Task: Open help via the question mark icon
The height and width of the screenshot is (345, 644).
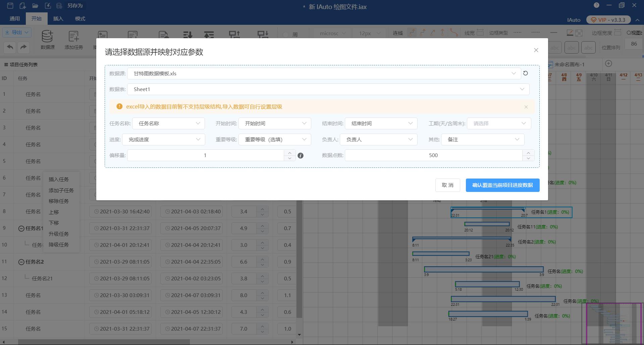Action: tap(596, 5)
